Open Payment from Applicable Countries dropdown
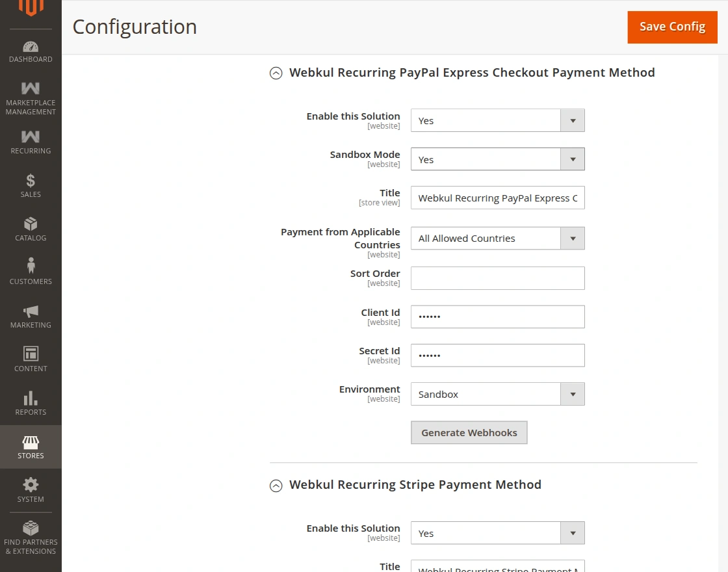This screenshot has width=728, height=572. tap(498, 238)
